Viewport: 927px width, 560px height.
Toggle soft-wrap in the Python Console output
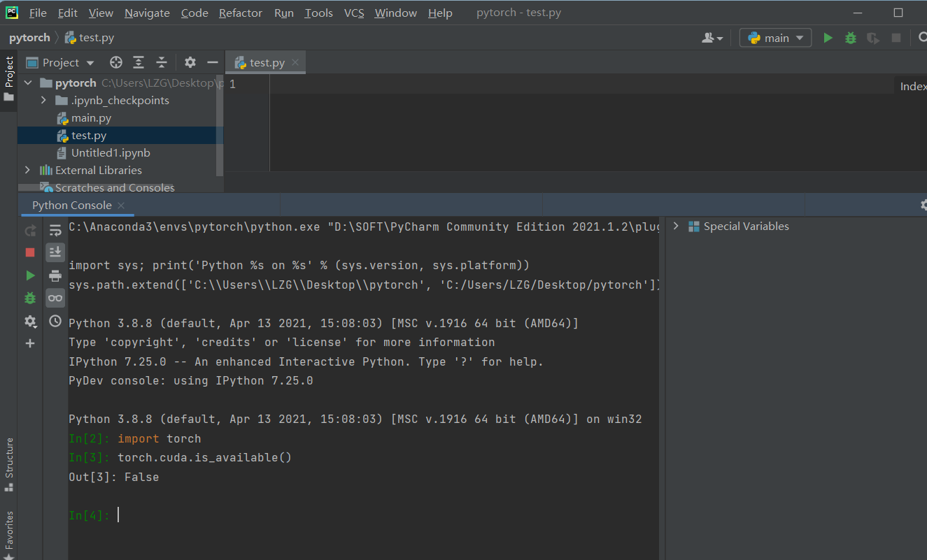[55, 229]
